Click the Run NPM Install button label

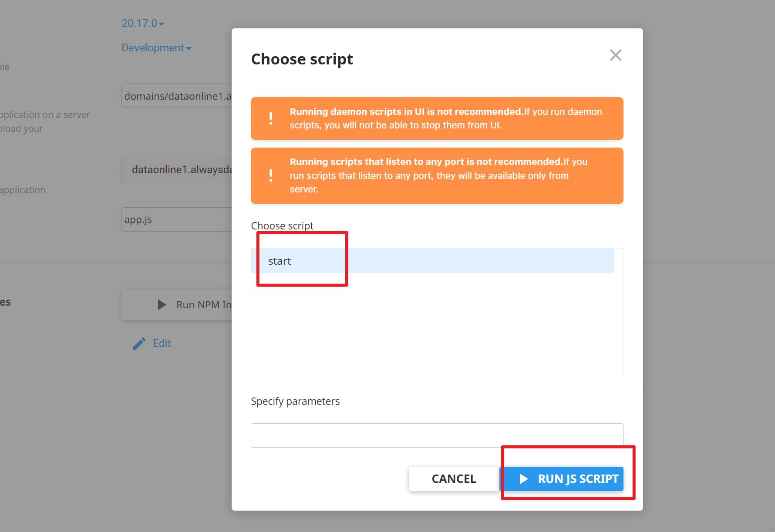[204, 305]
